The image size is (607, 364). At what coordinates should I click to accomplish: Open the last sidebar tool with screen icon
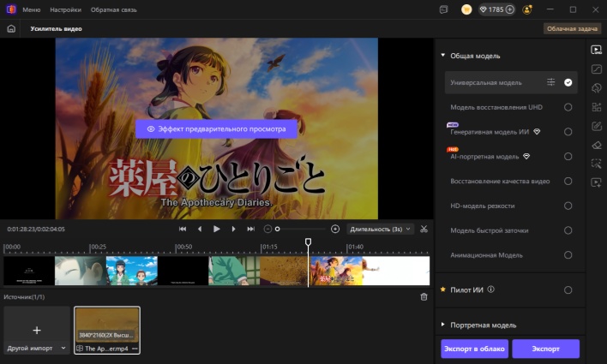[x=596, y=182]
